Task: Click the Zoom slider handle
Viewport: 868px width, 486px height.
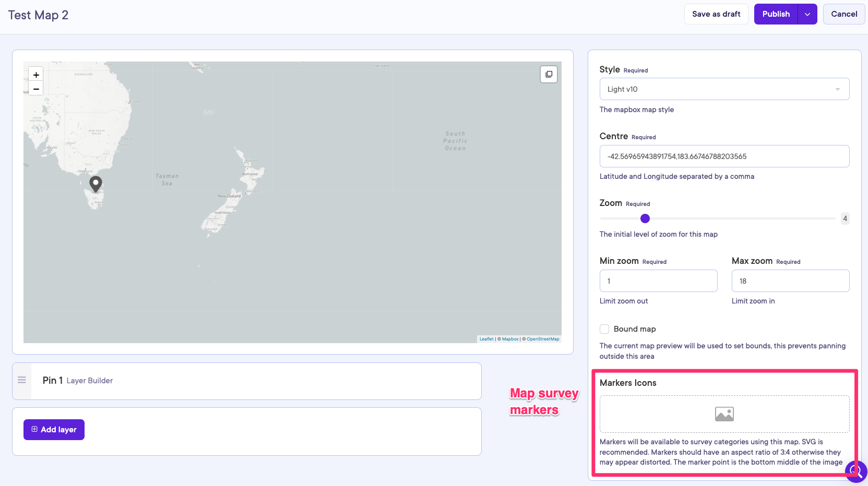Action: click(x=645, y=218)
